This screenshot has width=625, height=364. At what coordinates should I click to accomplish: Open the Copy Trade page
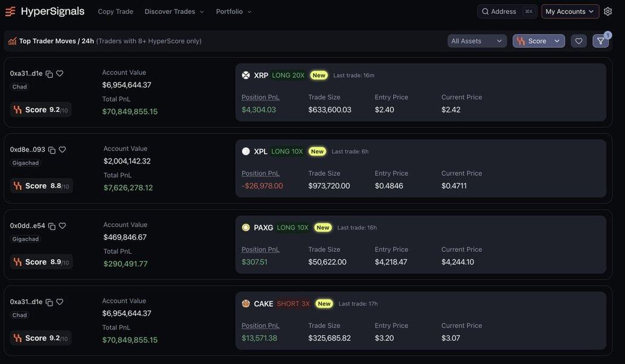click(115, 12)
